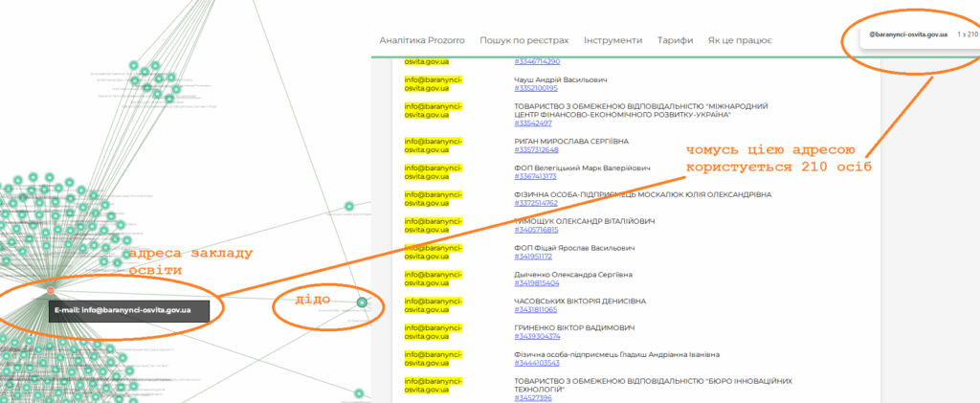
Task: Open Як це працює section
Action: [x=740, y=40]
